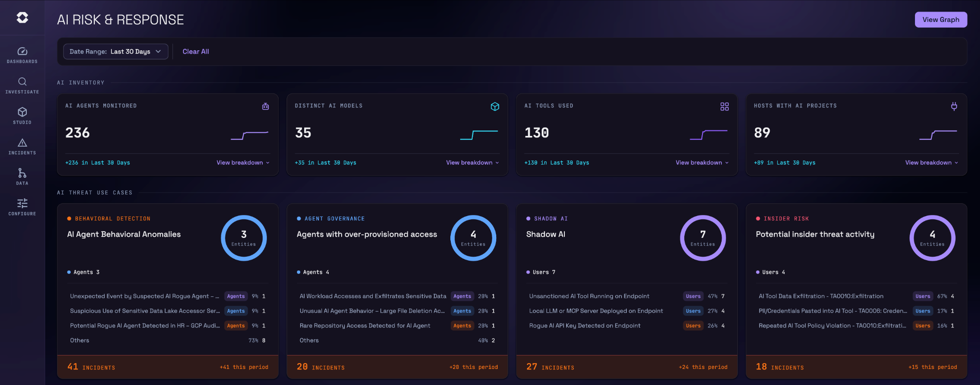Select Rogue AI API Key Detected on Endpoint

click(627, 326)
